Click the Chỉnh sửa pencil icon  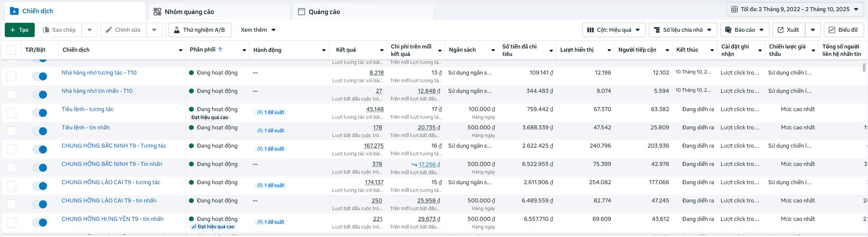(109, 30)
